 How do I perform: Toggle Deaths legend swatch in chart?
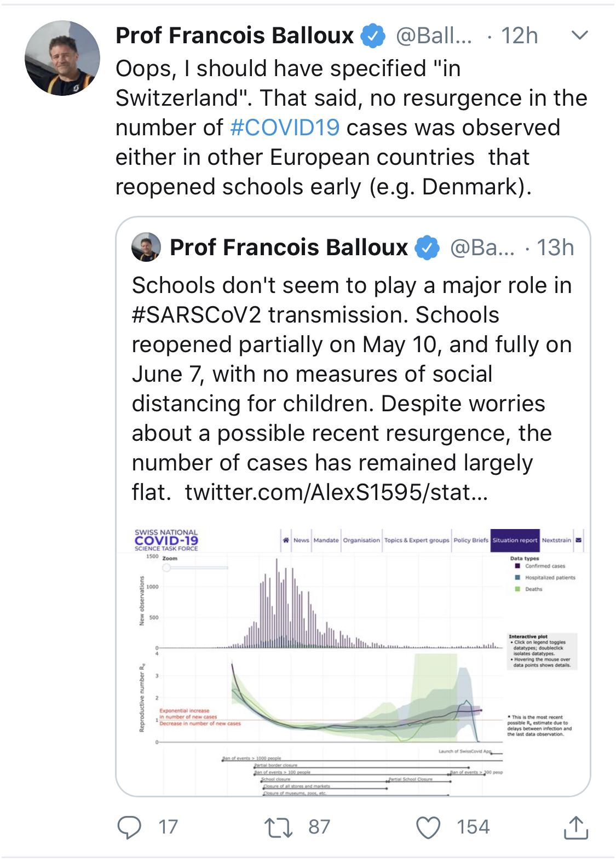(517, 589)
